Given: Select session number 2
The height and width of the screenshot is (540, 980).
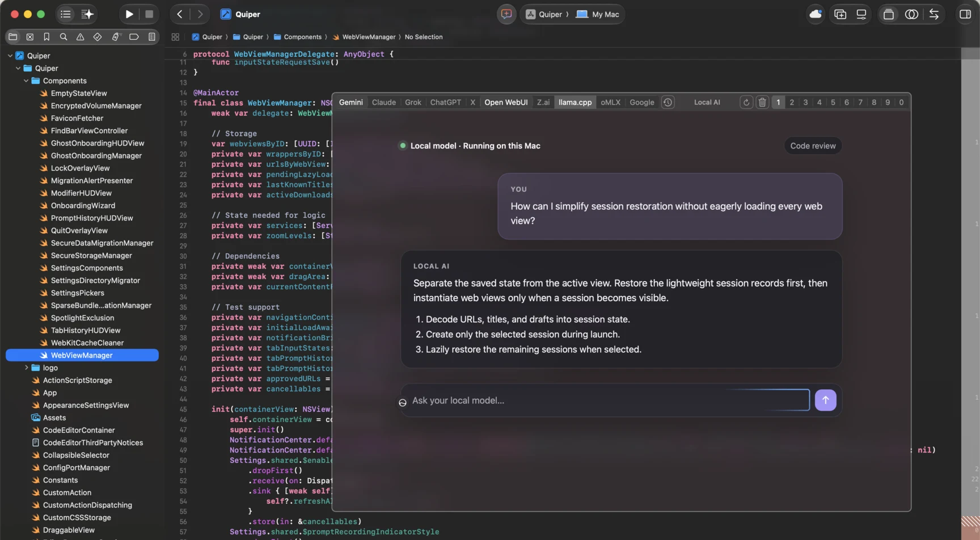Looking at the screenshot, I should tap(792, 103).
